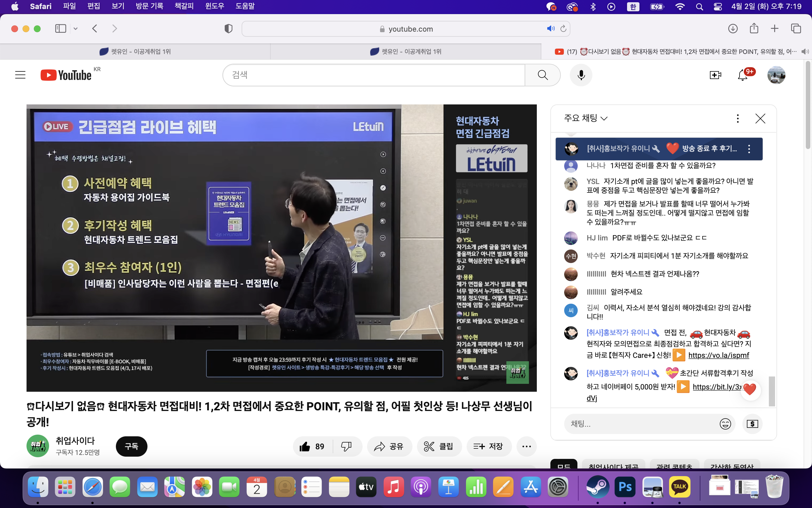
Task: Open Steam from the Dock
Action: coord(597,487)
